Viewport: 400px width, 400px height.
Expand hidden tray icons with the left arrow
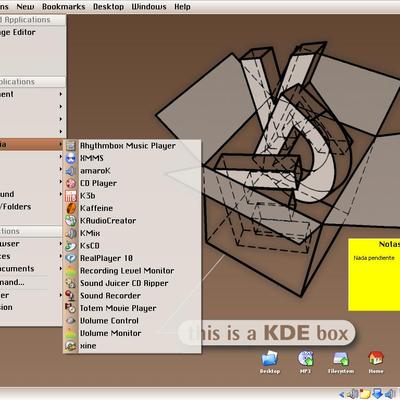342,394
